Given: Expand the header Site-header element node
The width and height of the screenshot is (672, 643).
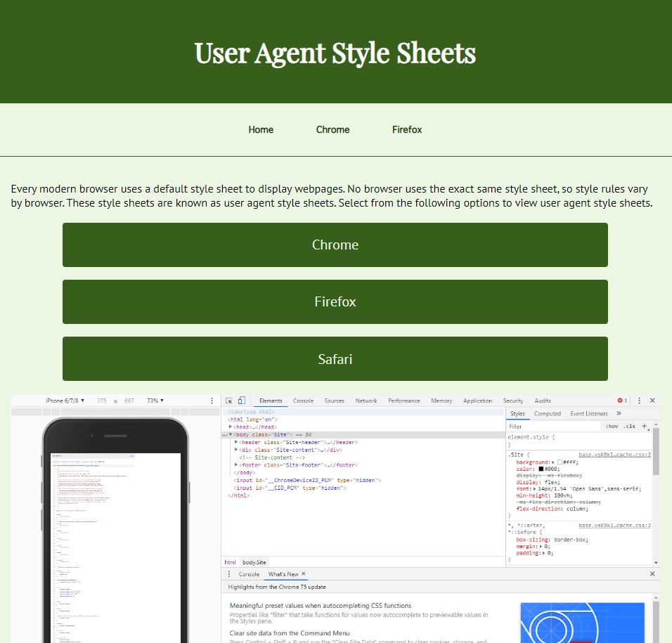Looking at the screenshot, I should (236, 442).
